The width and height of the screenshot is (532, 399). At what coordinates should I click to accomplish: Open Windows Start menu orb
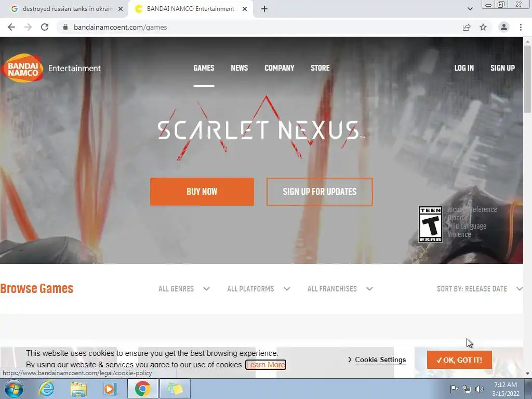coord(14,389)
